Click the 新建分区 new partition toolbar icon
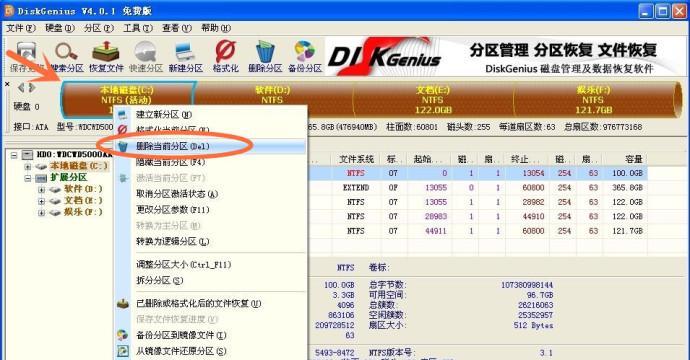Image resolution: width=690 pixels, height=360 pixels. 185,56
